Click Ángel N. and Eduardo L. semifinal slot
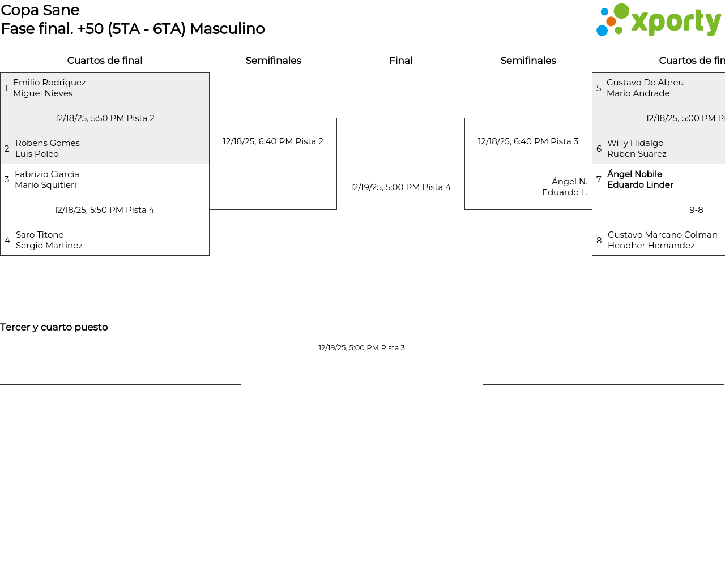The width and height of the screenshot is (725, 588). coord(565,187)
